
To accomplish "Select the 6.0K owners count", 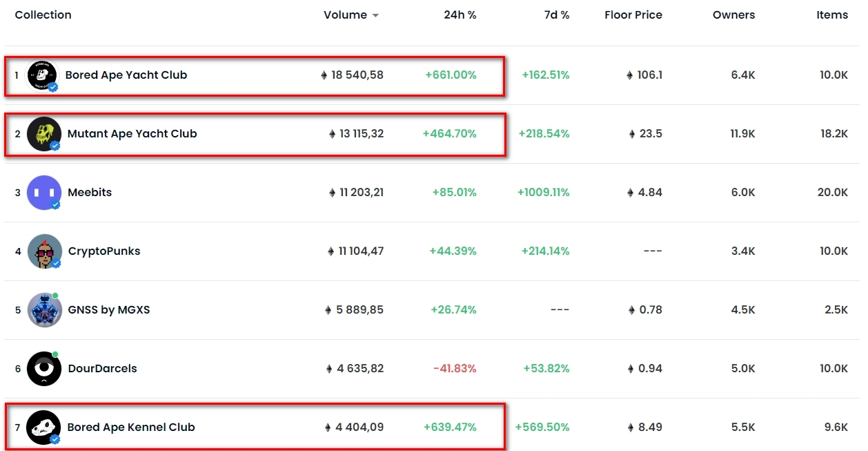I will pyautogui.click(x=743, y=192).
